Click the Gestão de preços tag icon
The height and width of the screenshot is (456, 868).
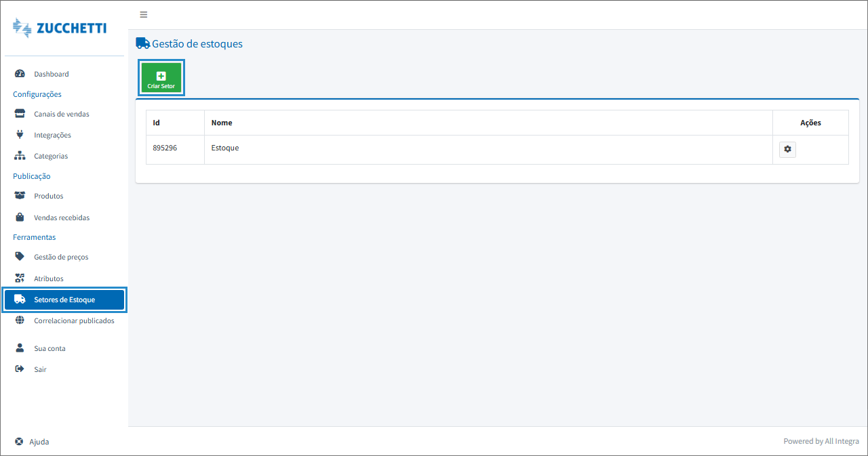click(20, 257)
